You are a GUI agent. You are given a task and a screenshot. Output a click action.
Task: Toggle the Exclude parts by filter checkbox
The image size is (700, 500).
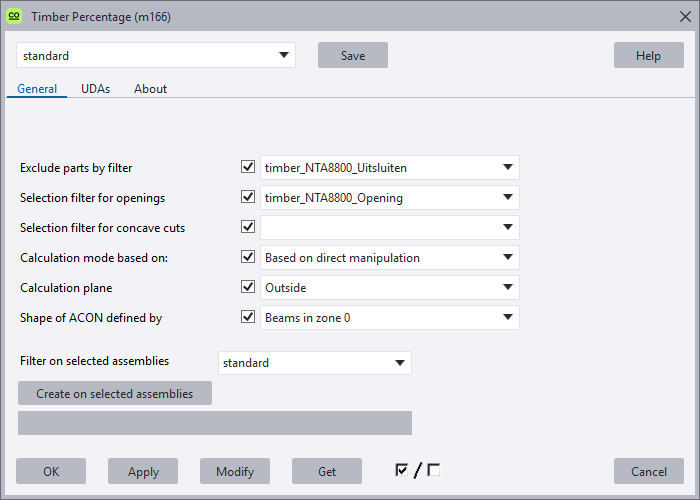[248, 167]
